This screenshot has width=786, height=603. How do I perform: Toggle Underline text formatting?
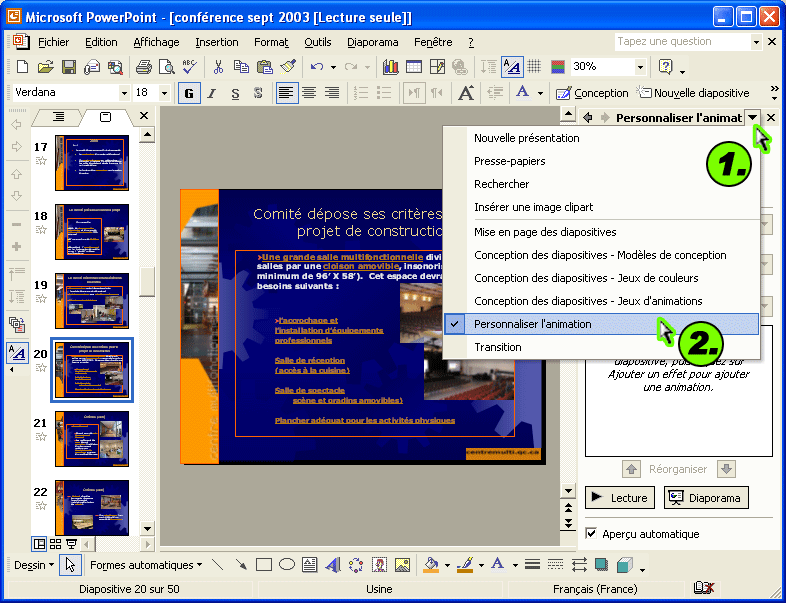[x=235, y=93]
